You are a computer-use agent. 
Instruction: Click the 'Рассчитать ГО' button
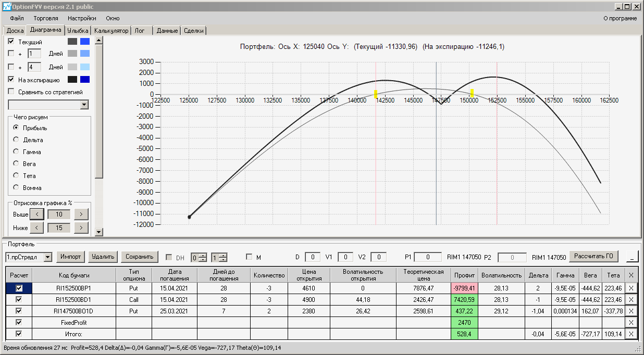594,256
